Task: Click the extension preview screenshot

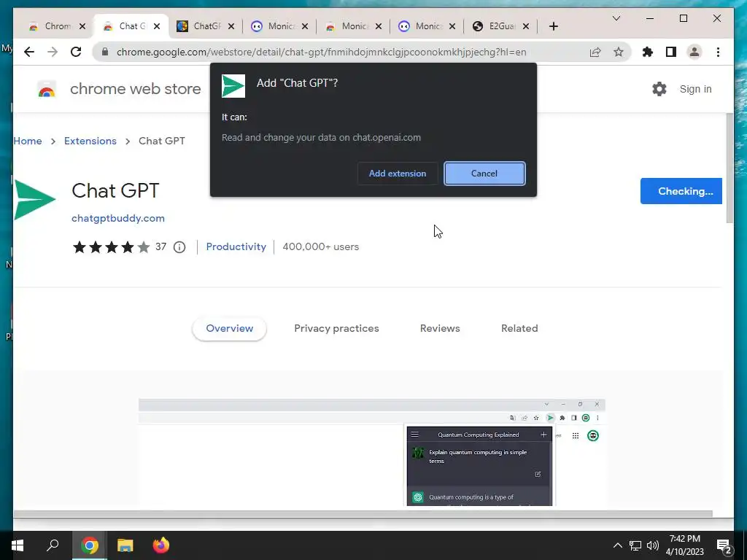Action: pyautogui.click(x=371, y=452)
